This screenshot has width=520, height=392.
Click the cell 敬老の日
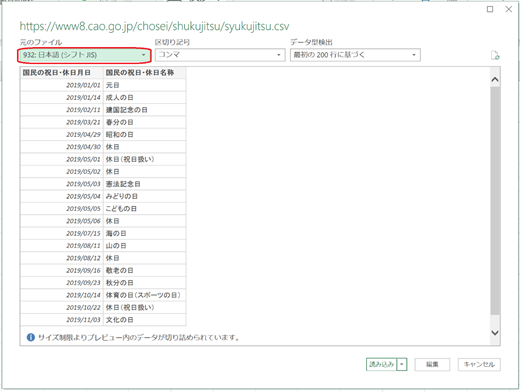pos(144,270)
